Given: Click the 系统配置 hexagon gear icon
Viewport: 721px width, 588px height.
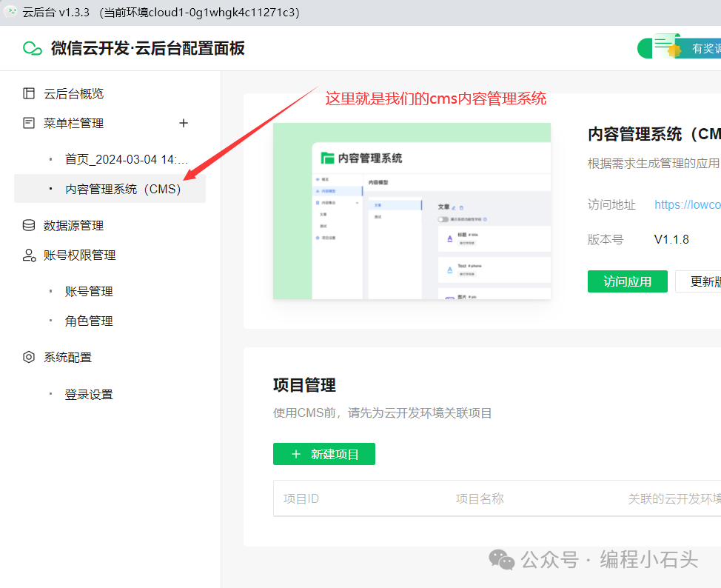Looking at the screenshot, I should click(29, 357).
